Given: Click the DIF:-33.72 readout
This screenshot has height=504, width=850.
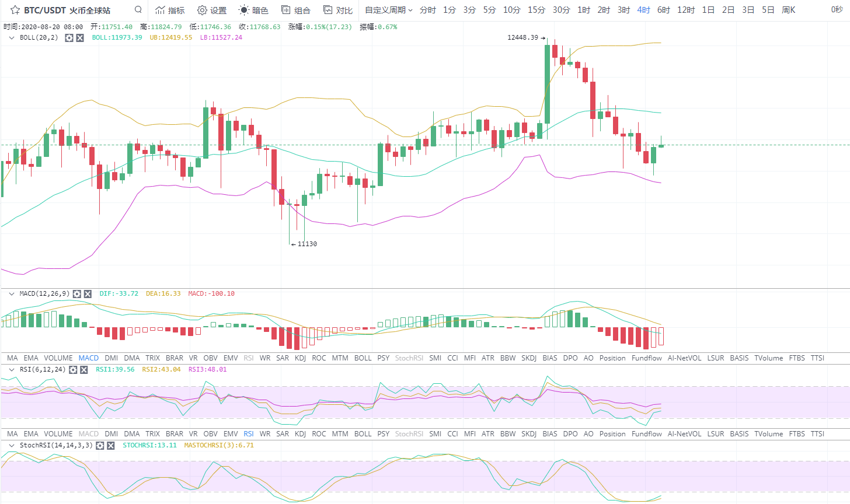Looking at the screenshot, I should pos(119,294).
